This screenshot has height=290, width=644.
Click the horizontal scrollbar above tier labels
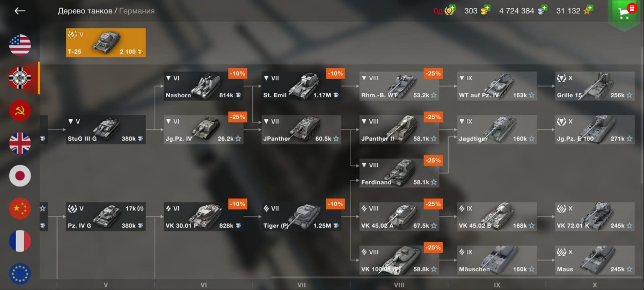[x=458, y=277]
